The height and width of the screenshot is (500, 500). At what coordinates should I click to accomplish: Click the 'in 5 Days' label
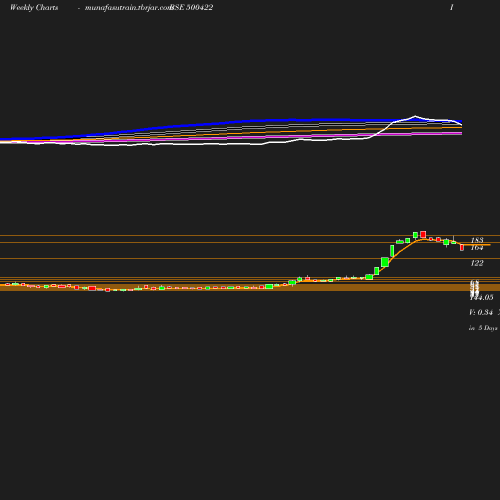tap(483, 328)
